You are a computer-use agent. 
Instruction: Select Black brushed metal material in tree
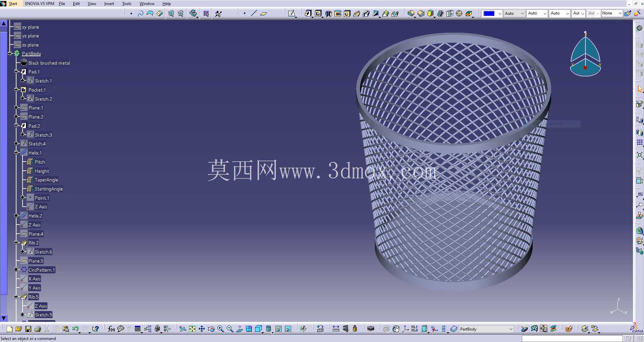coord(49,63)
